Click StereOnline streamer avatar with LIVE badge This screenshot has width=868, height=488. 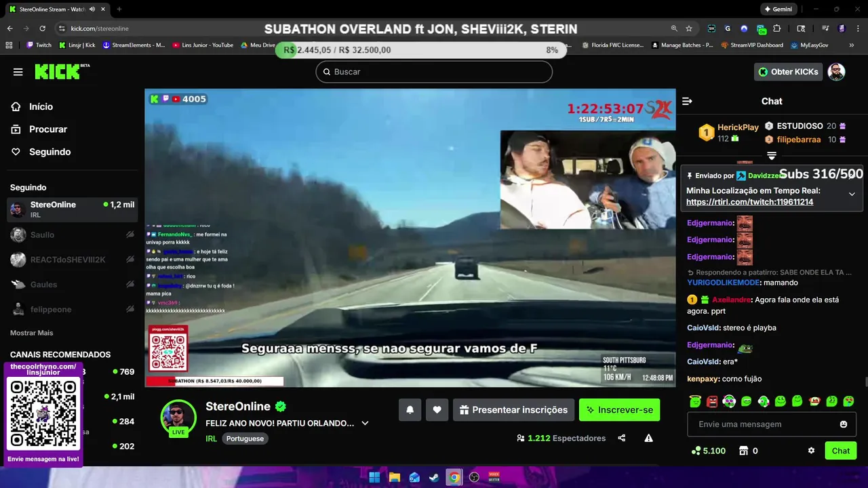[x=178, y=417]
